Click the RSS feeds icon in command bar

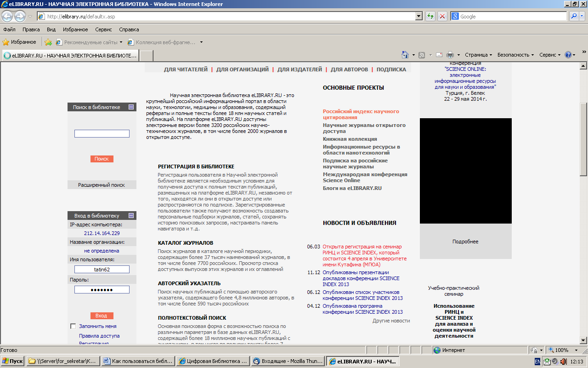[x=422, y=54]
